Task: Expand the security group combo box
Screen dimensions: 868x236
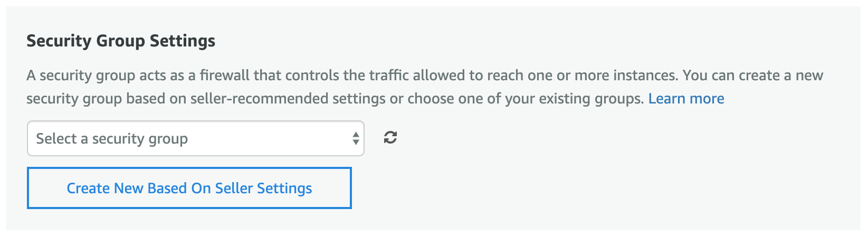Action: tap(195, 138)
